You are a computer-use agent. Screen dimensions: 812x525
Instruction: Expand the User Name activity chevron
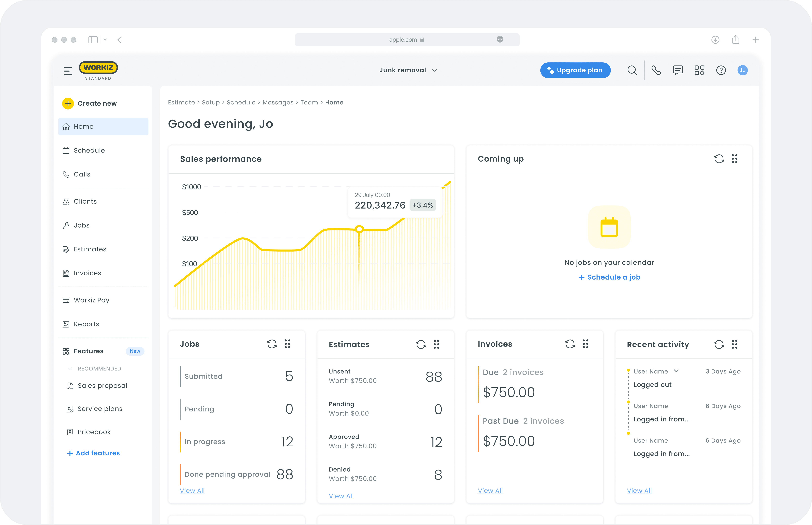(676, 371)
